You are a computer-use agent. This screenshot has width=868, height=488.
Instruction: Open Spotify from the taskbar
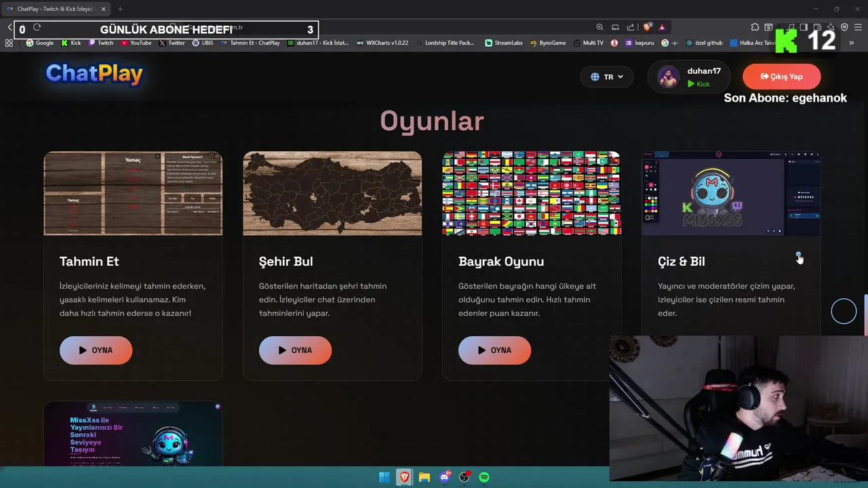pyautogui.click(x=484, y=477)
